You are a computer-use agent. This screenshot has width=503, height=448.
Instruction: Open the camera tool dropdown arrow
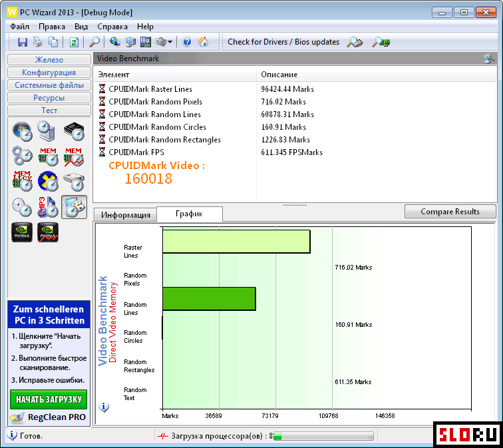[x=170, y=42]
